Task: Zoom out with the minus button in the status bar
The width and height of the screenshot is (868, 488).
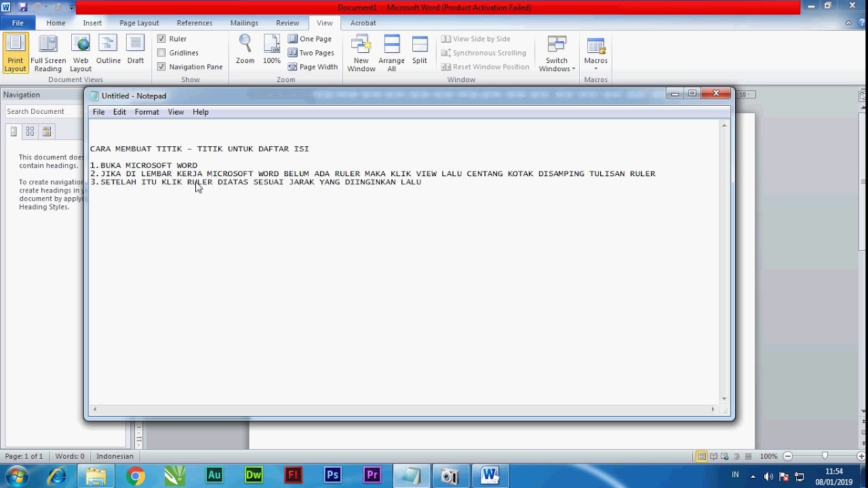Action: [x=788, y=456]
